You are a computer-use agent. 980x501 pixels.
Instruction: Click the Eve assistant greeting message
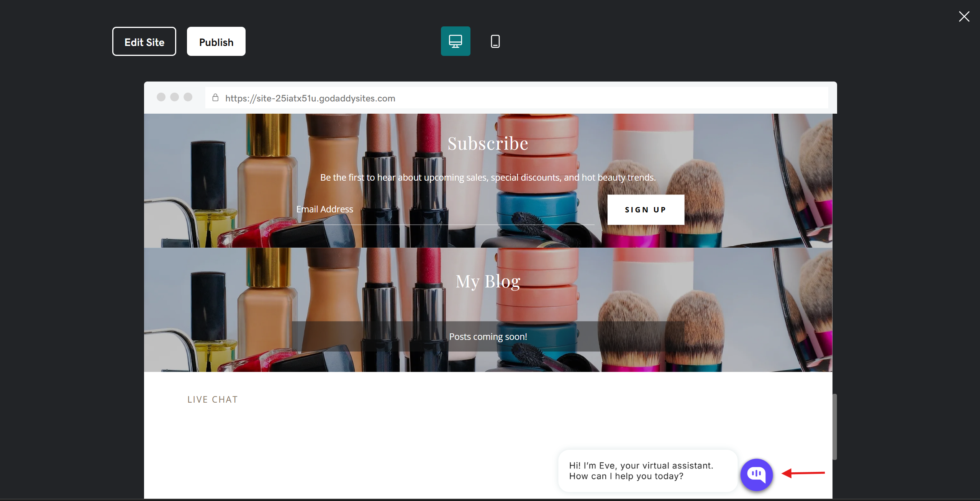pyautogui.click(x=647, y=471)
